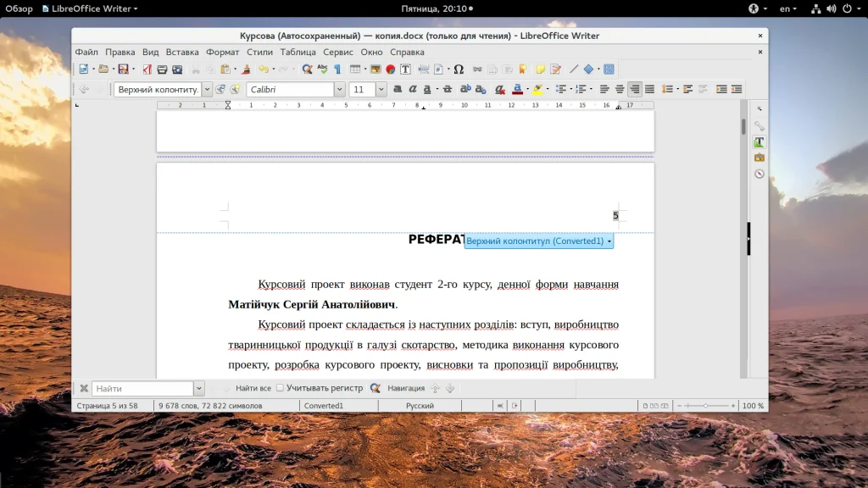Viewport: 868px width, 488px height.
Task: Clear direct formatting icon
Action: tap(500, 89)
